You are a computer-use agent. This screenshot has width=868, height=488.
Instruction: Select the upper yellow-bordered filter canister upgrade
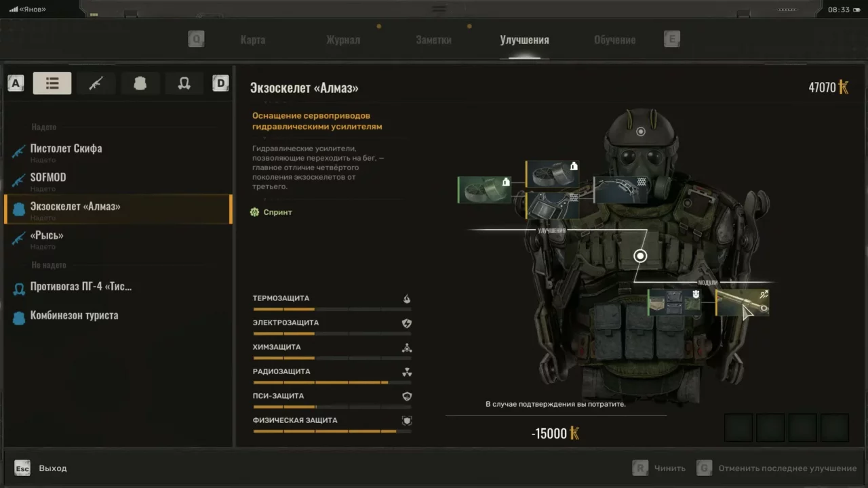coord(553,174)
